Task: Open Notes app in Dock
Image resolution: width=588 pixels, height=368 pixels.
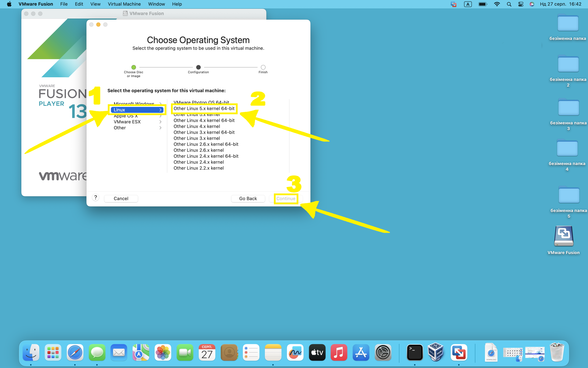Action: (x=273, y=352)
